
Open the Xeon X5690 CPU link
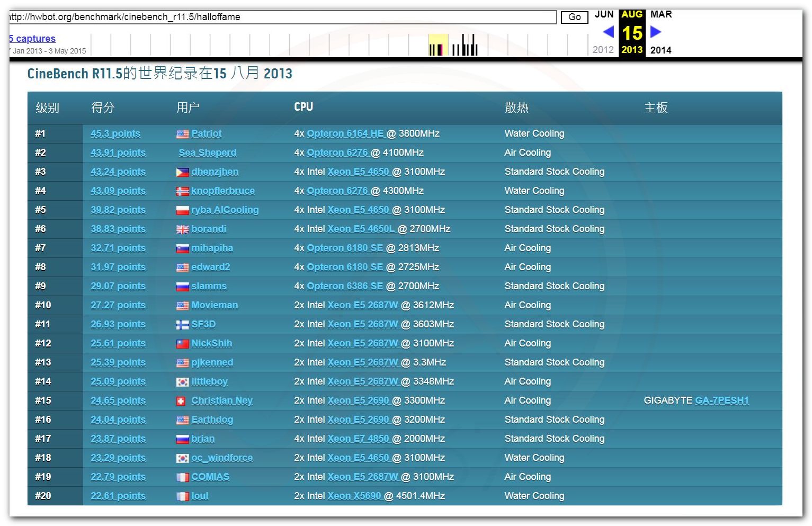[354, 496]
